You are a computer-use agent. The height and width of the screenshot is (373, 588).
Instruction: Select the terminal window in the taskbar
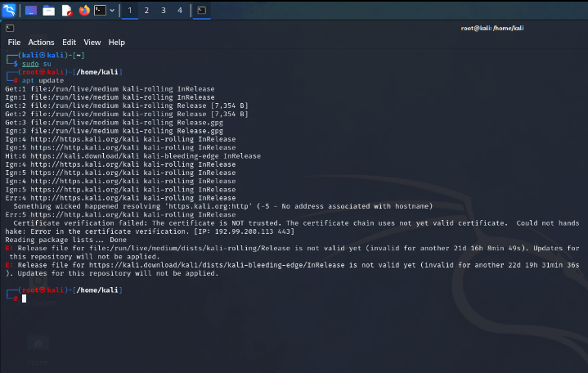202,11
